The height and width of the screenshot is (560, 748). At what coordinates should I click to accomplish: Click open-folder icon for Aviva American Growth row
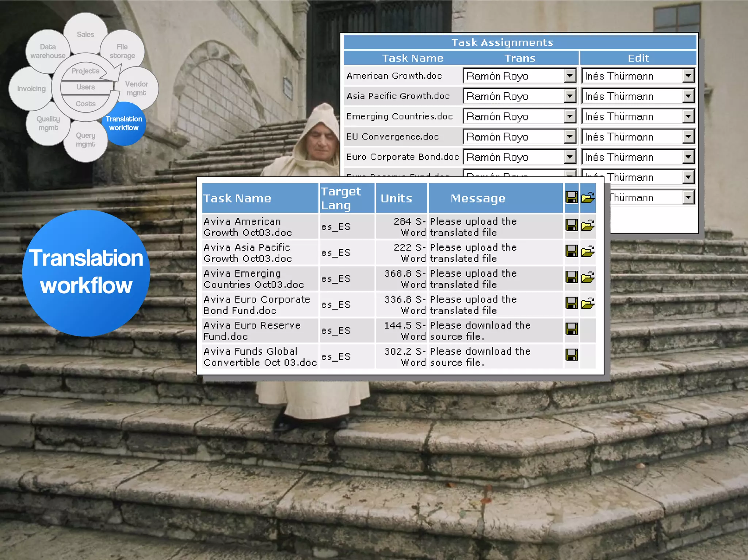588,225
